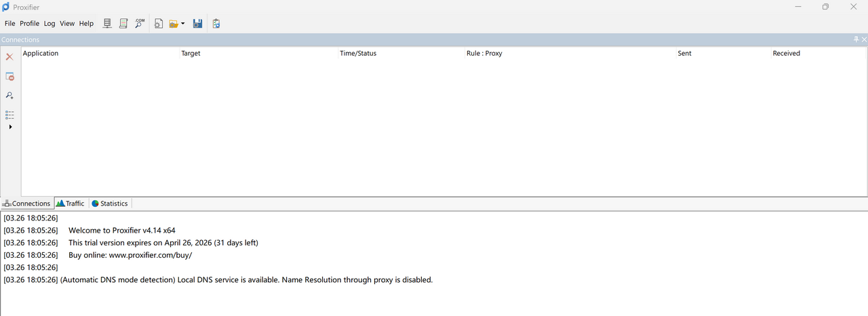The height and width of the screenshot is (316, 868).
Task: Sort by the Time/Status column header
Action: pos(358,54)
